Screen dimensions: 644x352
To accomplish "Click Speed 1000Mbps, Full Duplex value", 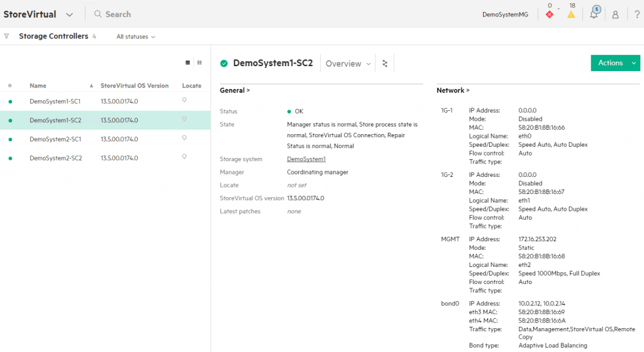I will tap(559, 273).
